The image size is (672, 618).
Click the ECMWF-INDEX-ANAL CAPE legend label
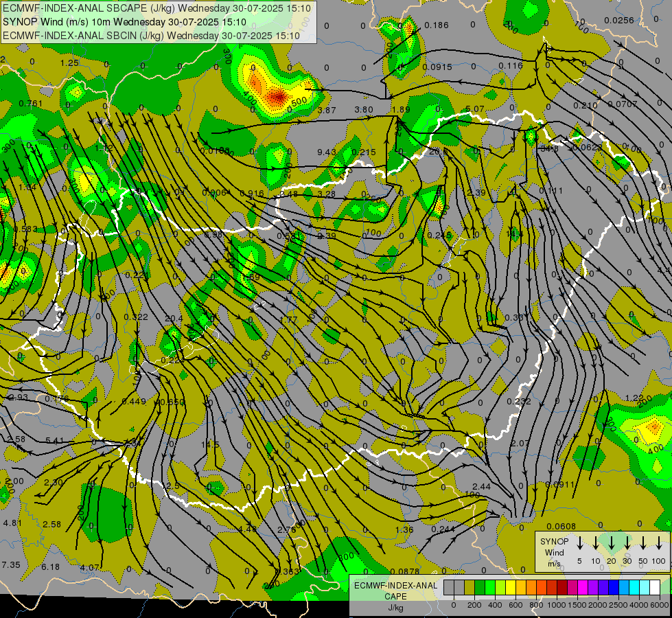coord(395,591)
